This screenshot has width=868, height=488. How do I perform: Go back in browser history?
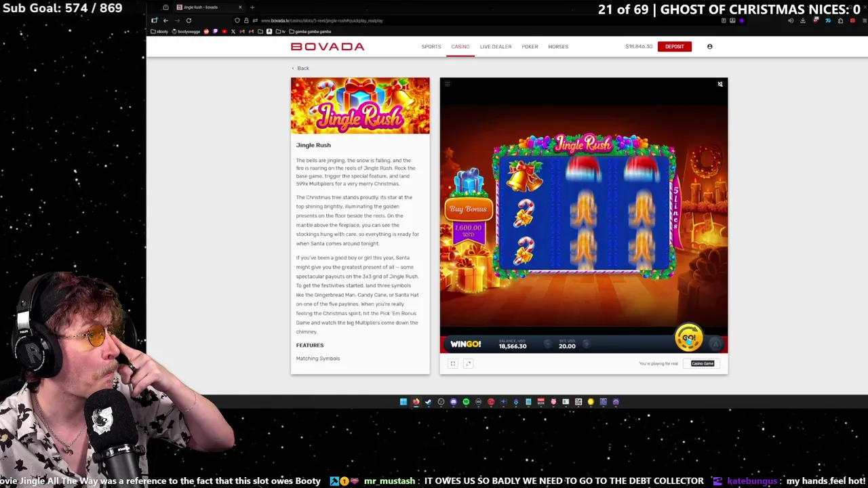coord(165,20)
